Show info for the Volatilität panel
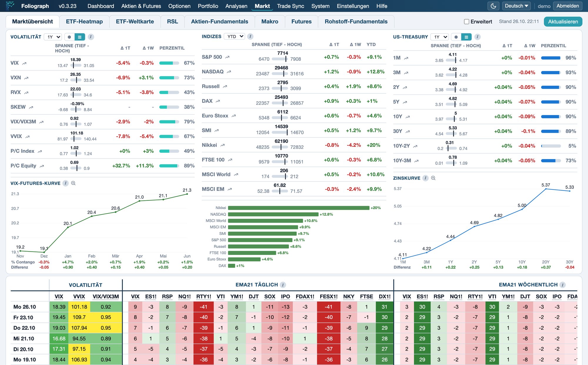Viewport: 588px width, 365px height. tap(91, 37)
